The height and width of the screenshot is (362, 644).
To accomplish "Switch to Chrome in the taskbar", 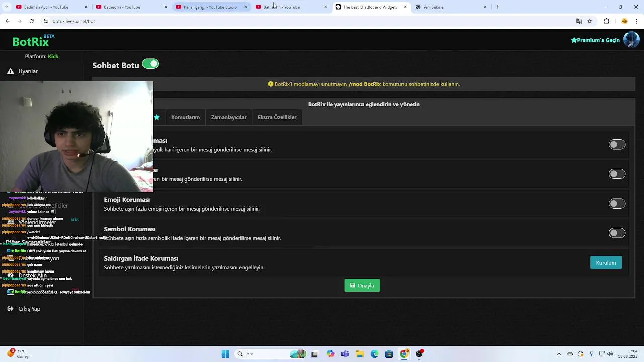I will (404, 354).
